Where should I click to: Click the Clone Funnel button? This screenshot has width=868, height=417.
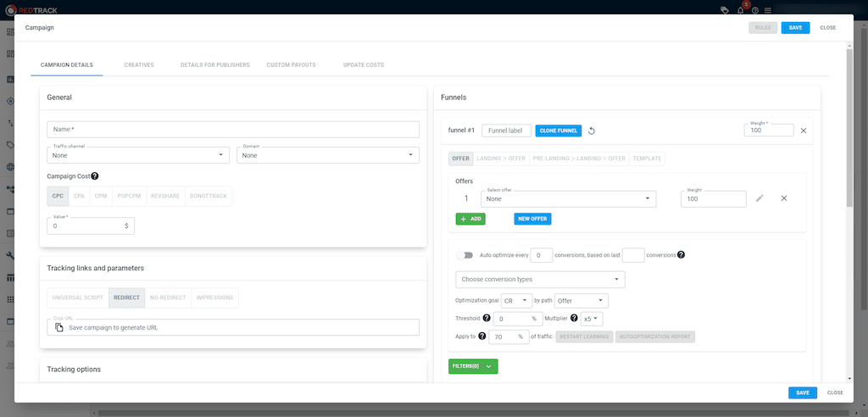coord(558,131)
